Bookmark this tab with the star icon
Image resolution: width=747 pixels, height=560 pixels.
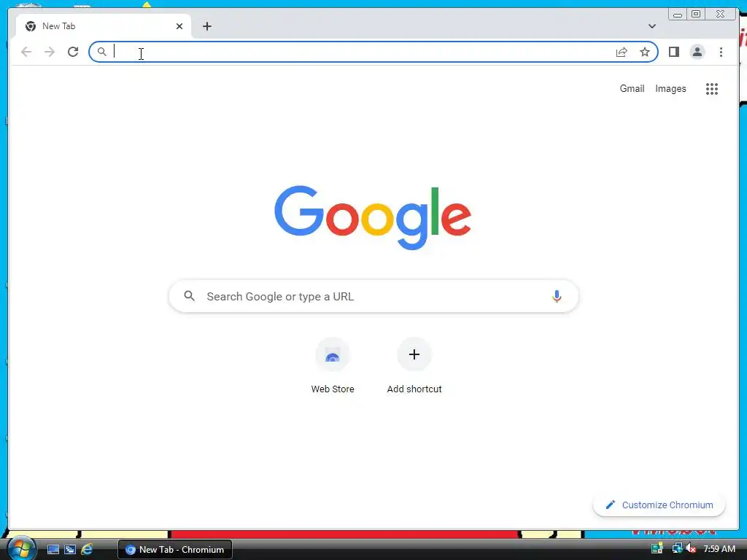[x=645, y=52]
